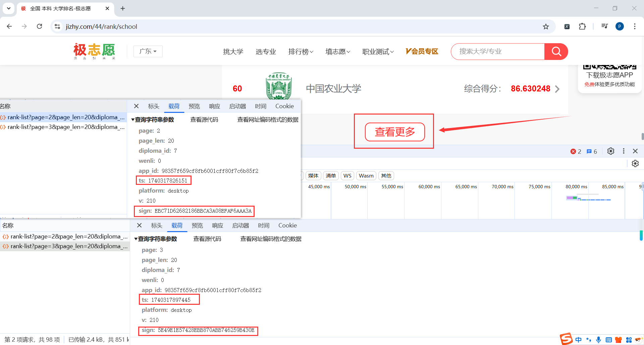Close the lower request details pane

(x=139, y=225)
